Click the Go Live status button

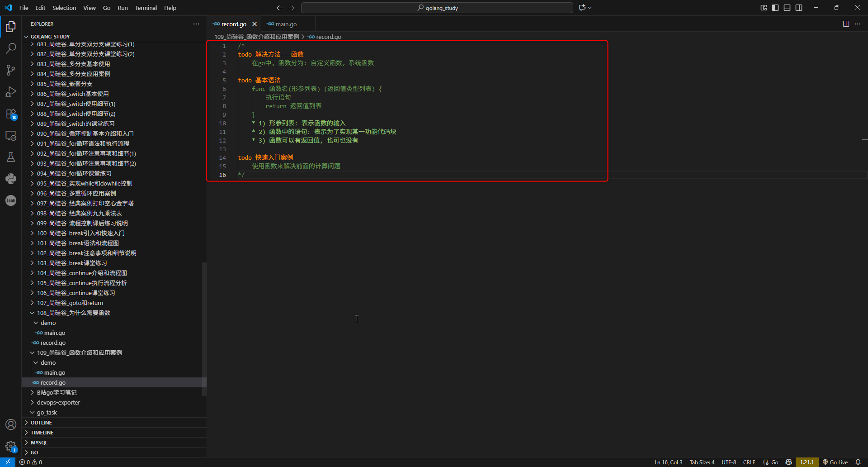tap(835, 462)
